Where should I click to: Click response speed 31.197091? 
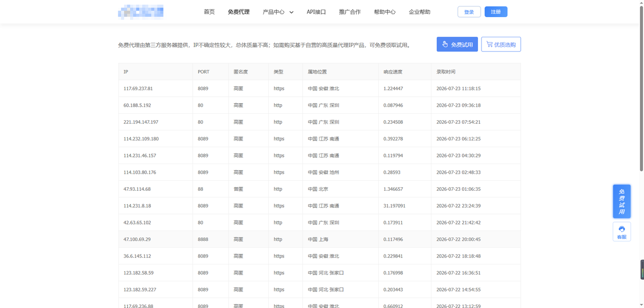[394, 206]
